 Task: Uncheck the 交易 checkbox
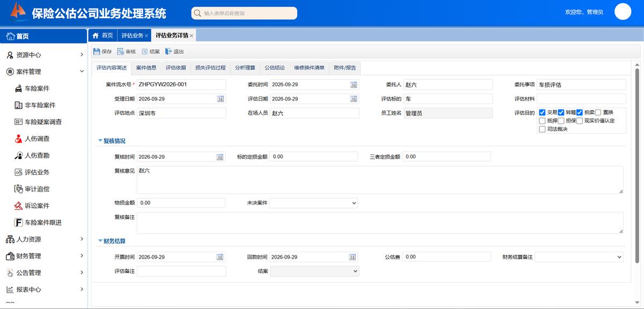543,113
